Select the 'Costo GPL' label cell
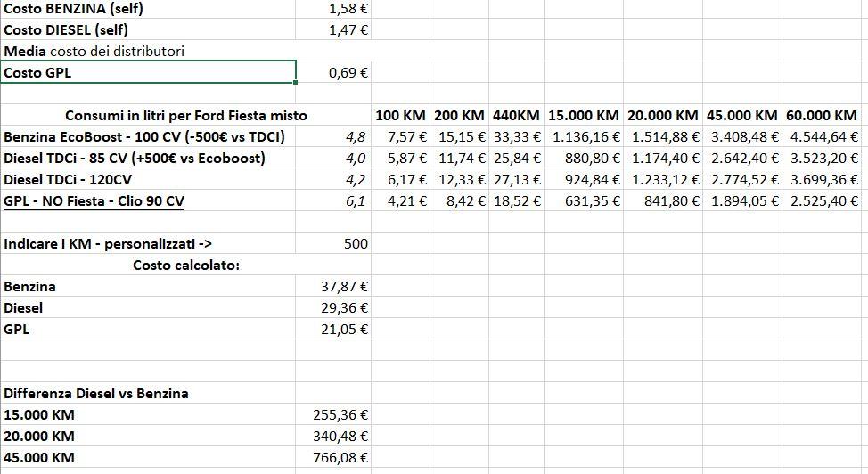Viewport: 868px width, 474px height. (x=148, y=72)
